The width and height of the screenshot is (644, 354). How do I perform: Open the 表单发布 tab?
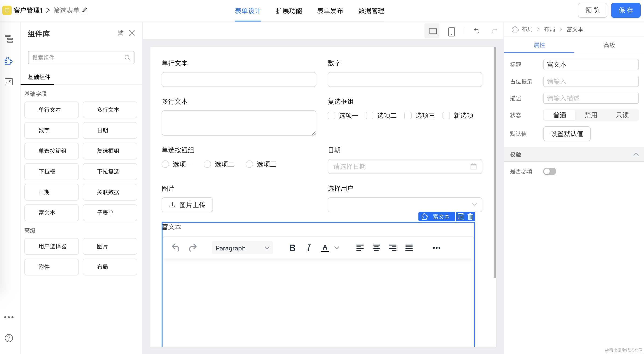330,11
